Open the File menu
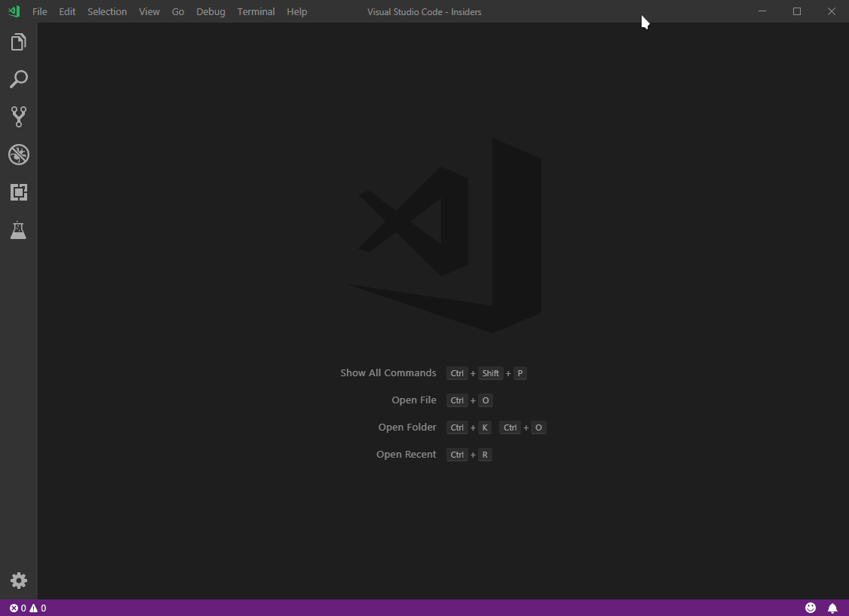849x616 pixels. (x=39, y=11)
